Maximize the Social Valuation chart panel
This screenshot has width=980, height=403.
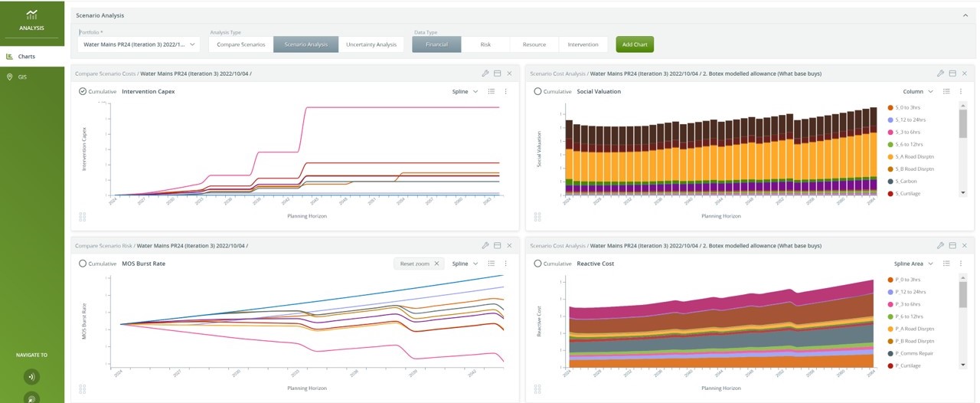[952, 74]
